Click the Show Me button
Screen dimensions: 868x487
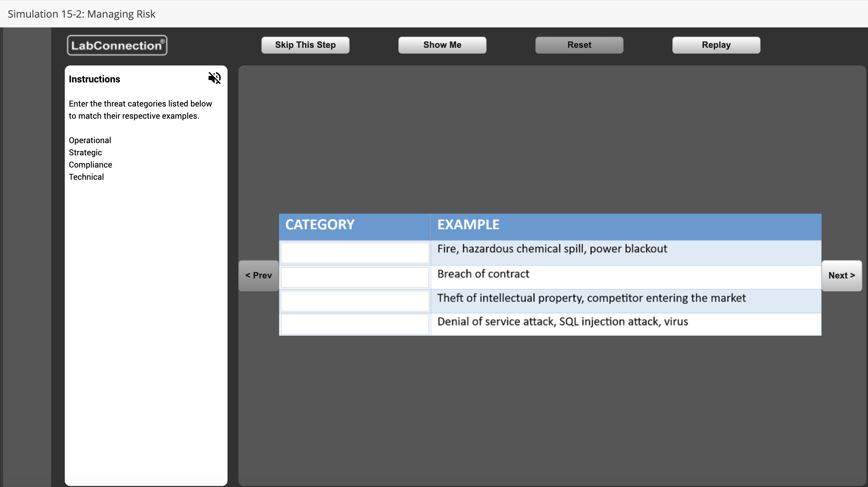[442, 45]
